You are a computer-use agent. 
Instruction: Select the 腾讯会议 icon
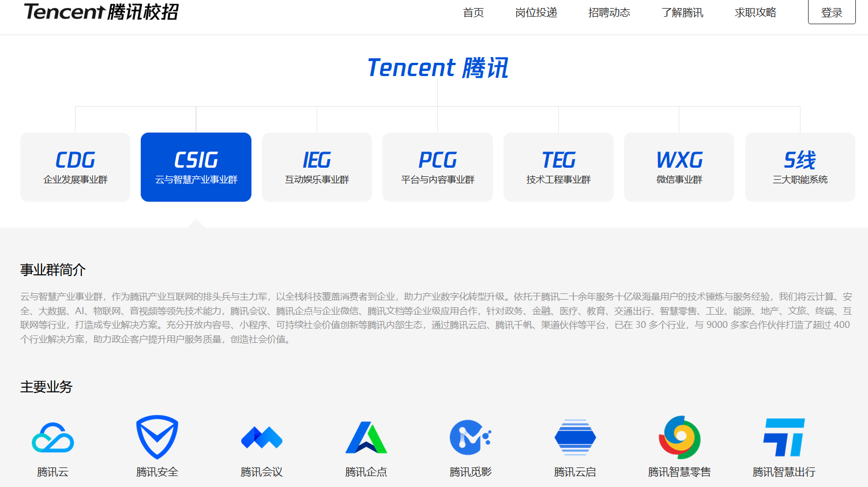[x=262, y=437]
